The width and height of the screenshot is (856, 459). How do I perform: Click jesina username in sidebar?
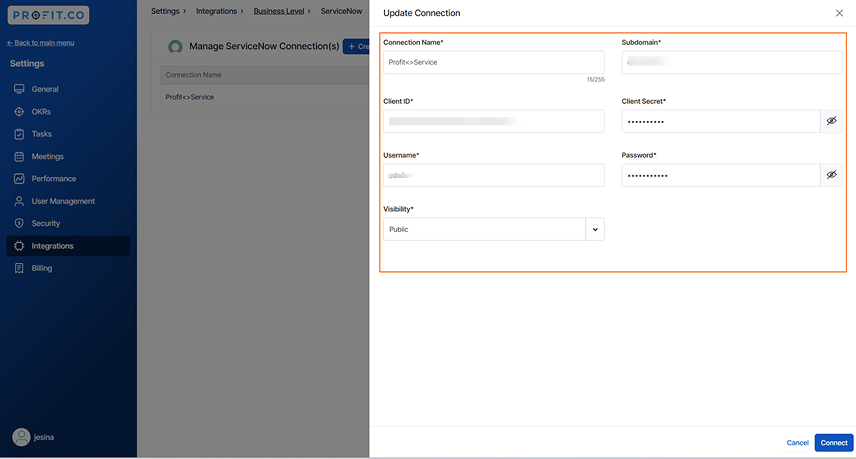tap(44, 437)
